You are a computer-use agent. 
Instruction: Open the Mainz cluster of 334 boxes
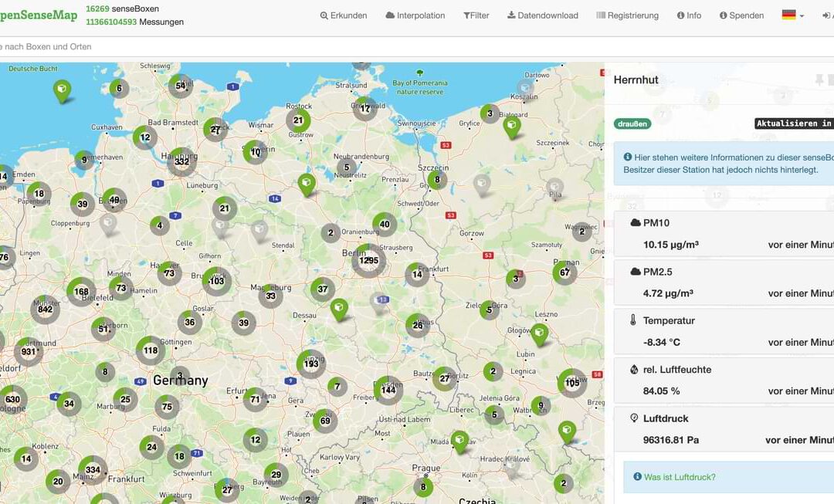click(x=93, y=470)
